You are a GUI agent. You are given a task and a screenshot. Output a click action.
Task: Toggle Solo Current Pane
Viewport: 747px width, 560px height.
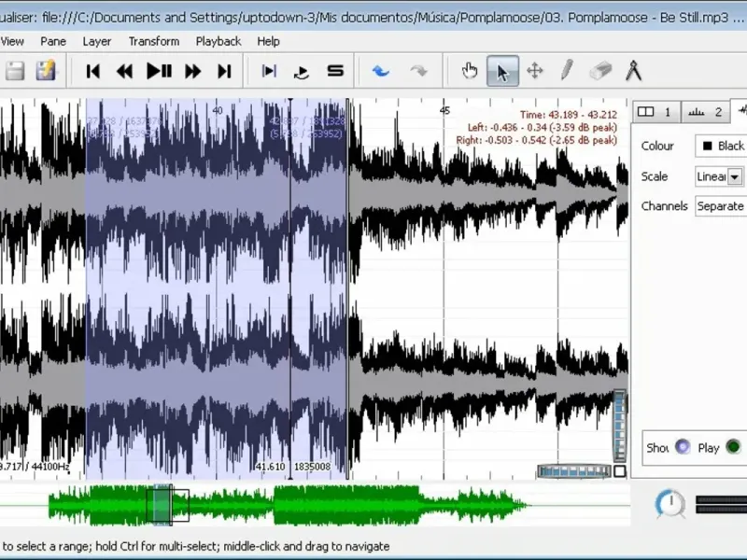point(335,71)
